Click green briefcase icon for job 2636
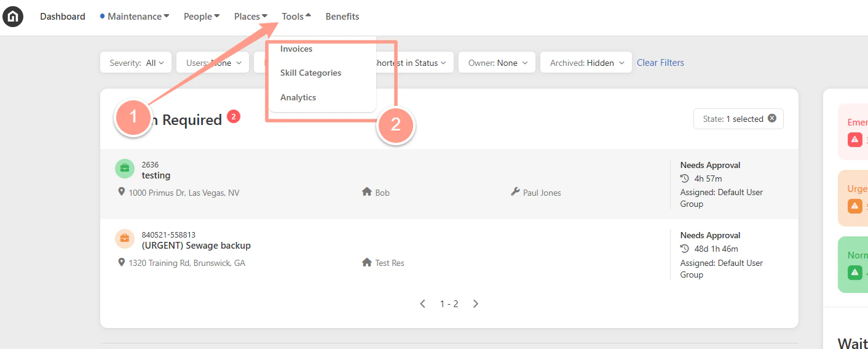Screen dimensions: 868x349 pyautogui.click(x=125, y=168)
